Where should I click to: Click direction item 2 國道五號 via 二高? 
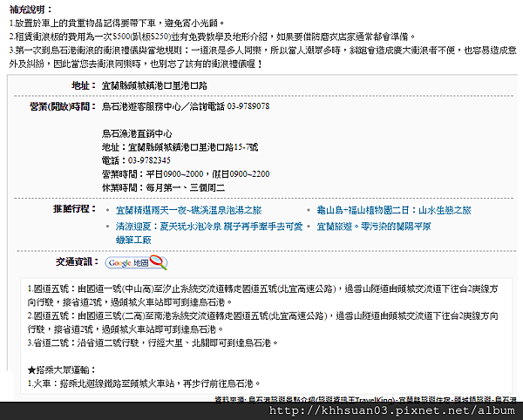click(x=263, y=322)
